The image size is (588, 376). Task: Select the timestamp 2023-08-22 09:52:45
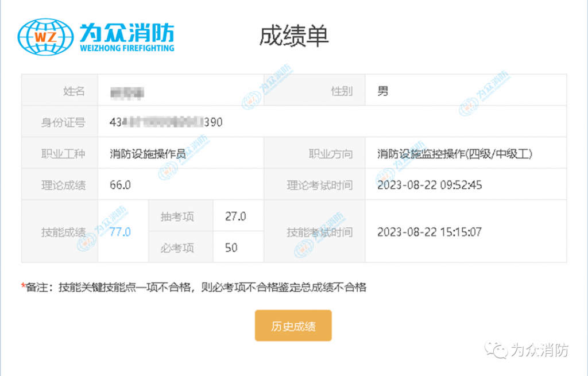pos(430,185)
